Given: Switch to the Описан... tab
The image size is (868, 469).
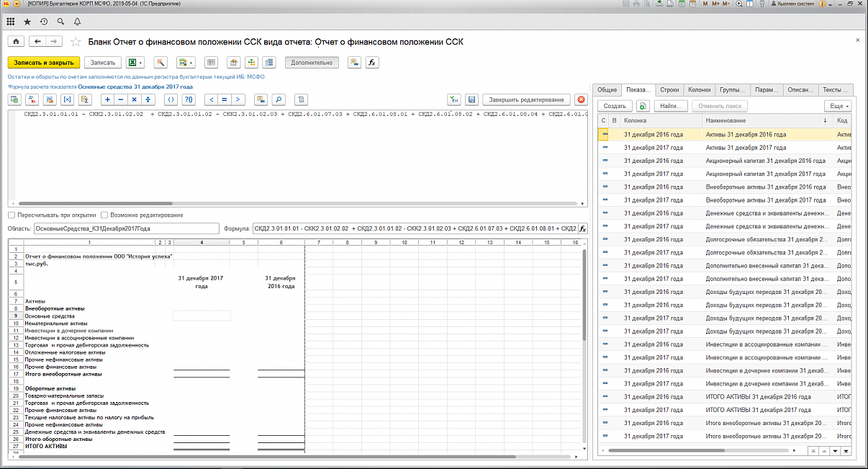Looking at the screenshot, I should (x=801, y=90).
